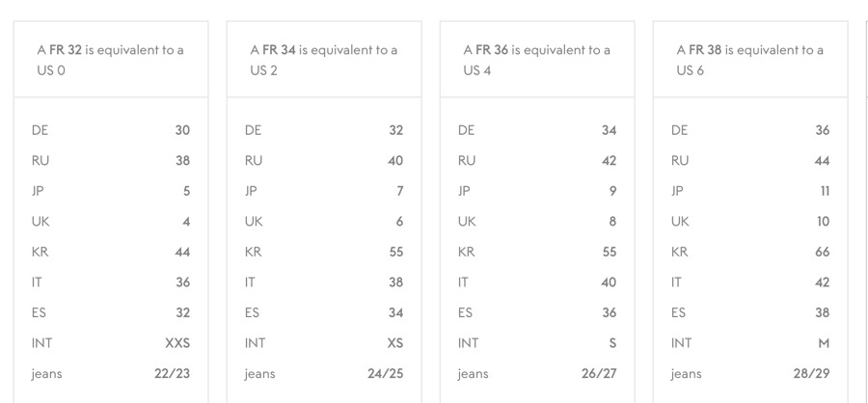The image size is (868, 403).
Task: Click the KR value 66 in FR 38 card
Action: (821, 253)
